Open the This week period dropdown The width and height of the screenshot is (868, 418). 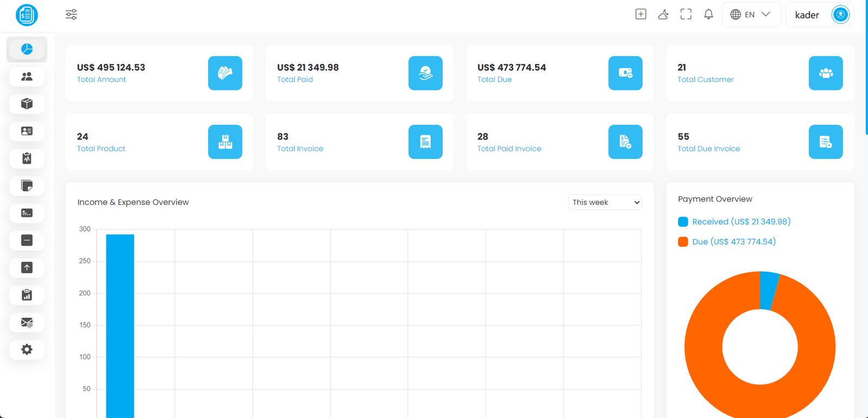tap(605, 202)
